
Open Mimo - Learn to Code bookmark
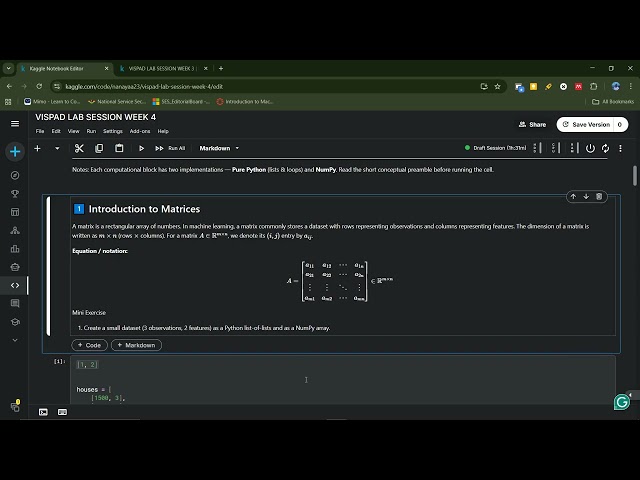52,102
